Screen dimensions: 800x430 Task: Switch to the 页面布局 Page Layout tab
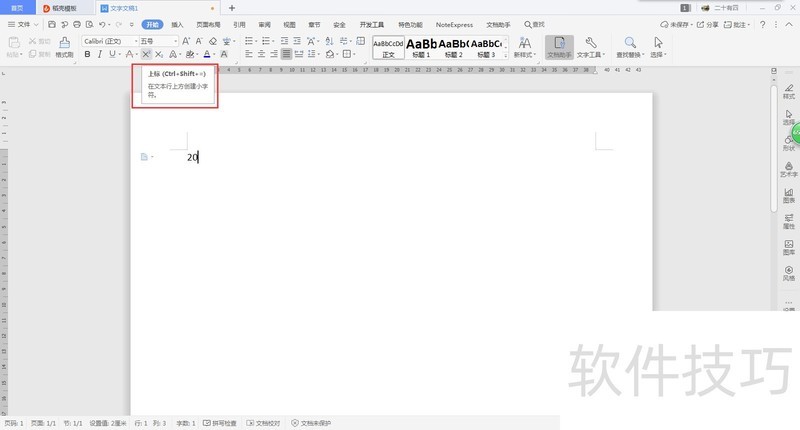(208, 24)
